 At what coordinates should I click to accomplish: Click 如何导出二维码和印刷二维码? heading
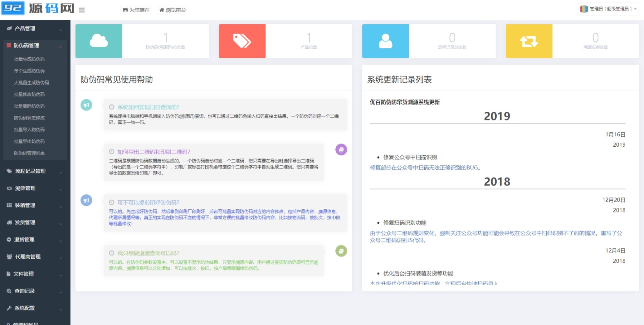[154, 152]
